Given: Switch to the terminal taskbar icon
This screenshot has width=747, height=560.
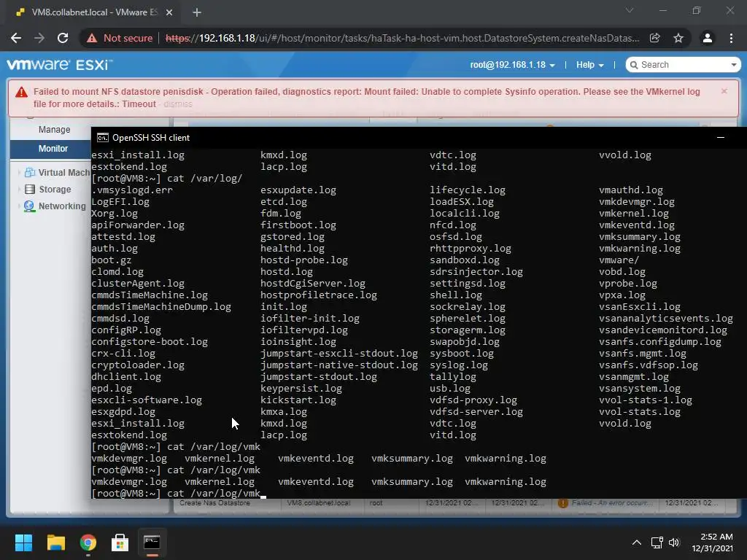Looking at the screenshot, I should pyautogui.click(x=152, y=542).
